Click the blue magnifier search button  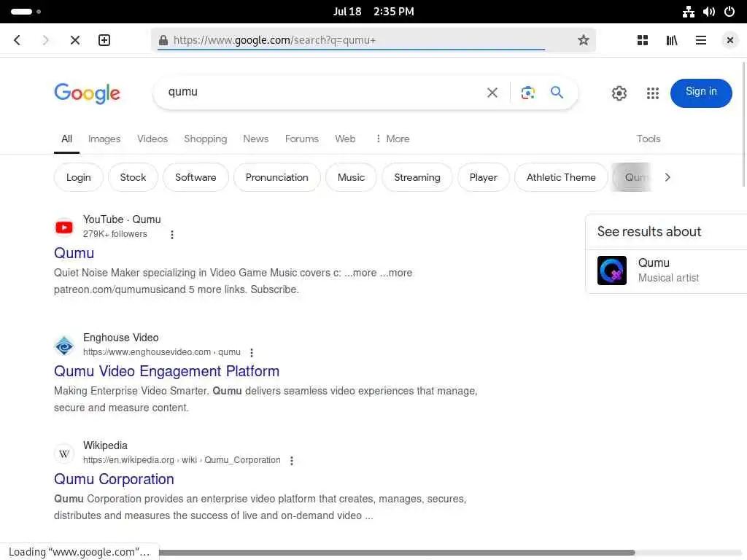coord(557,93)
